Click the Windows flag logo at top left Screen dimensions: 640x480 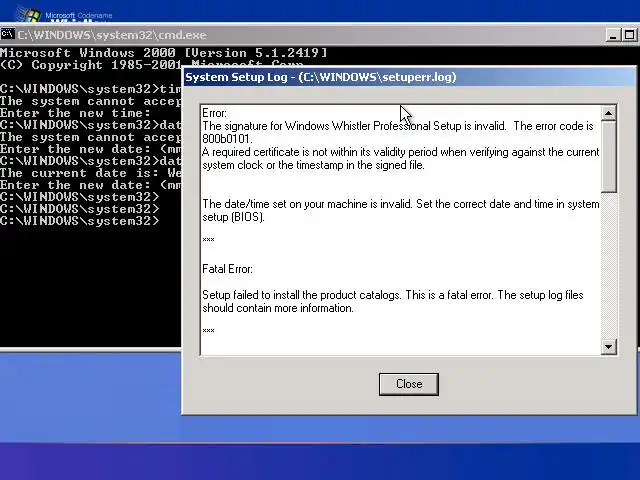click(29, 14)
